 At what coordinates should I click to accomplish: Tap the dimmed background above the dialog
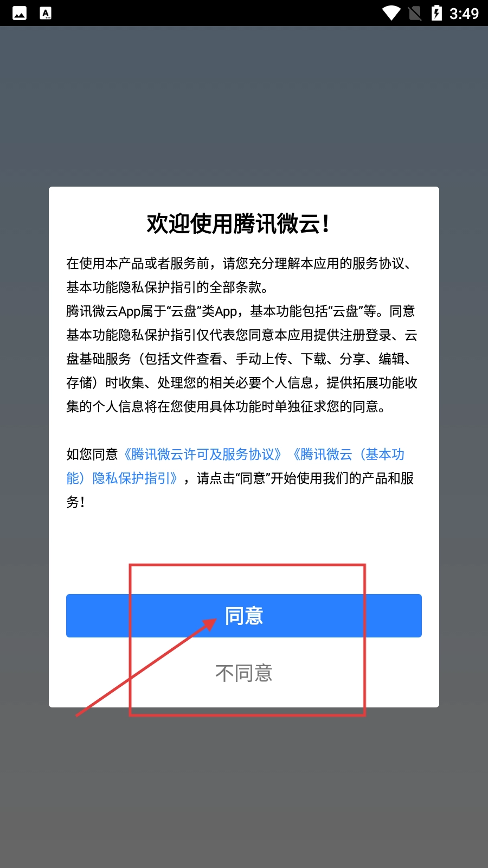pos(244,106)
